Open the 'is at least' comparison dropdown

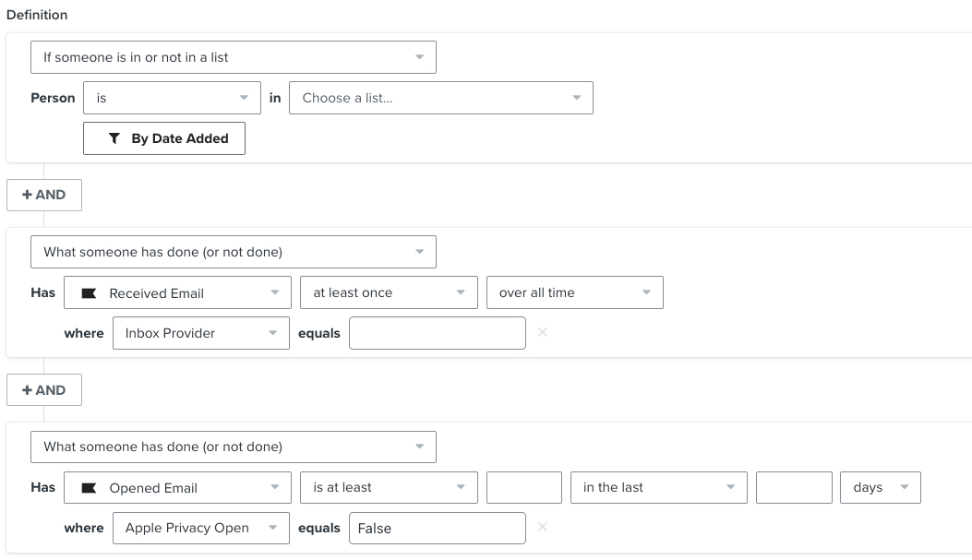(389, 487)
